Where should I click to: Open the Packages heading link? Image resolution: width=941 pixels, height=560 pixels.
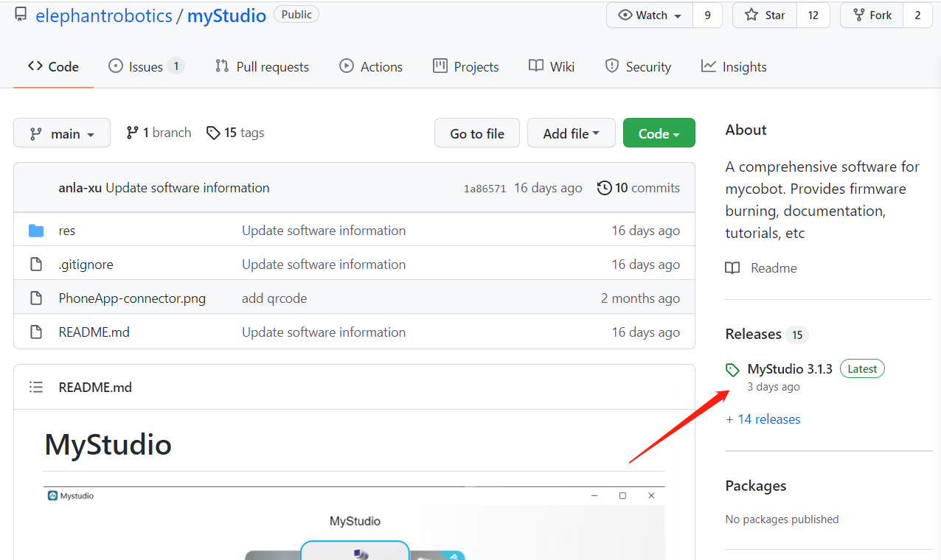756,486
